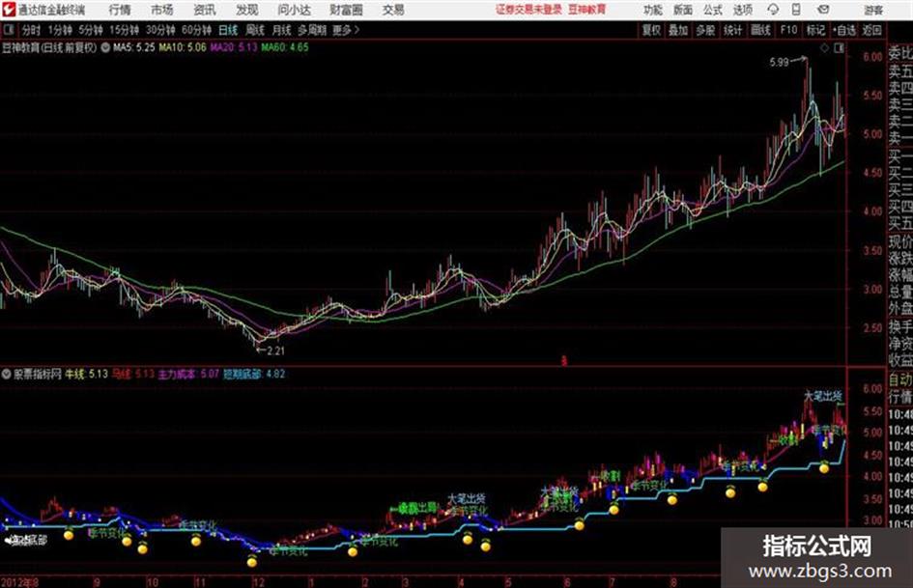Click the 豆神教育 stock name in title bar

click(587, 10)
